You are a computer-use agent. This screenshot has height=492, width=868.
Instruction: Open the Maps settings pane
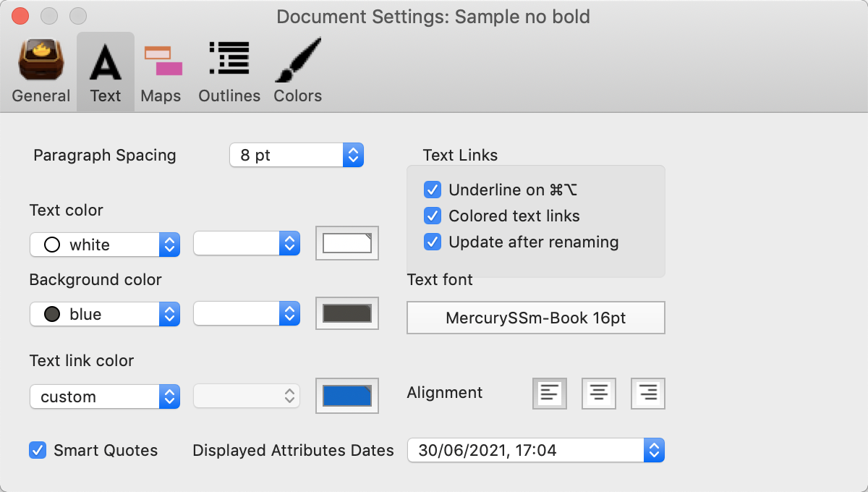click(161, 72)
